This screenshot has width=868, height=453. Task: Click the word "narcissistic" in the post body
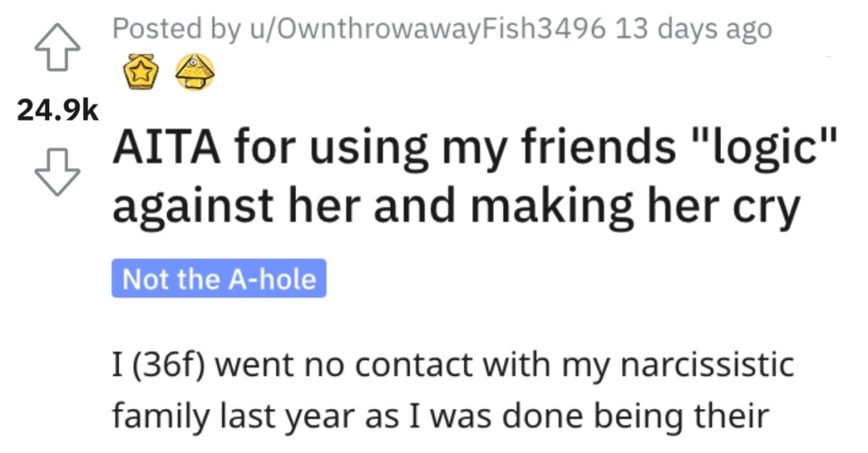click(x=708, y=364)
